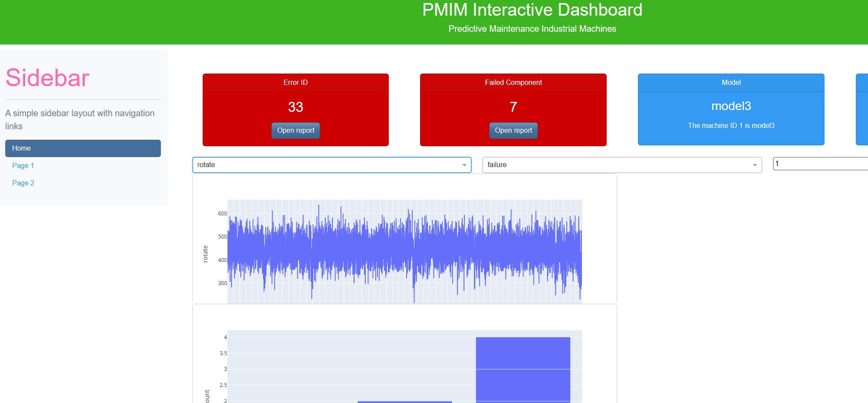
Task: Click the Failed Component value 7
Action: click(513, 107)
